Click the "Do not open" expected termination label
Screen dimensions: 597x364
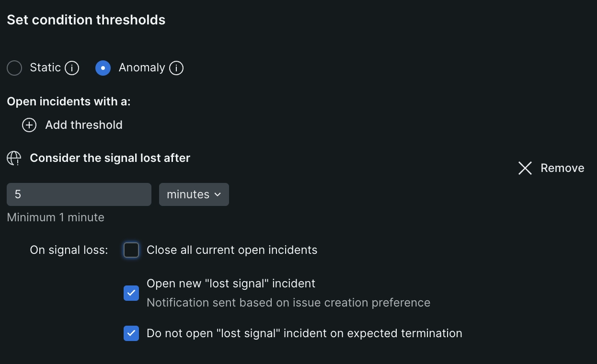[304, 333]
